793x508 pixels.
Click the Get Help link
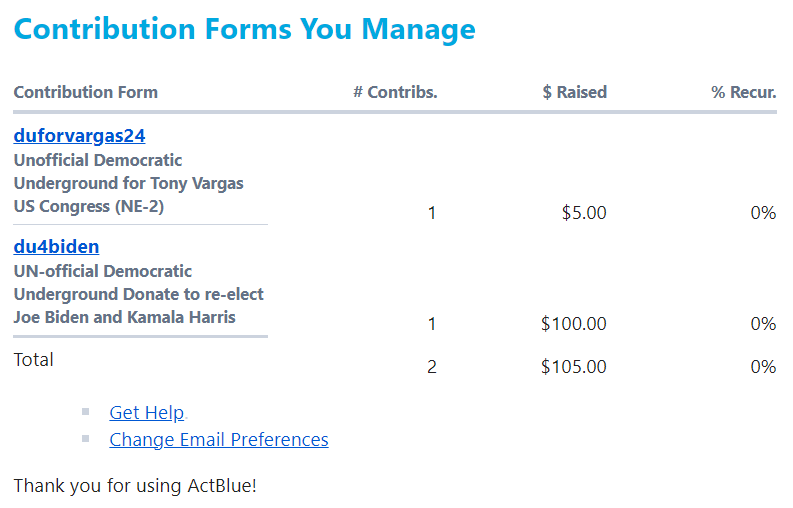pyautogui.click(x=146, y=413)
